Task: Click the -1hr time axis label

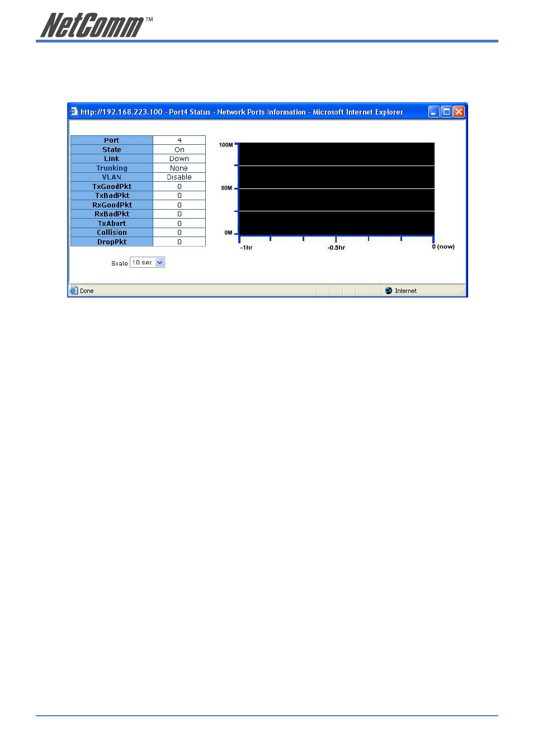Action: (x=246, y=247)
